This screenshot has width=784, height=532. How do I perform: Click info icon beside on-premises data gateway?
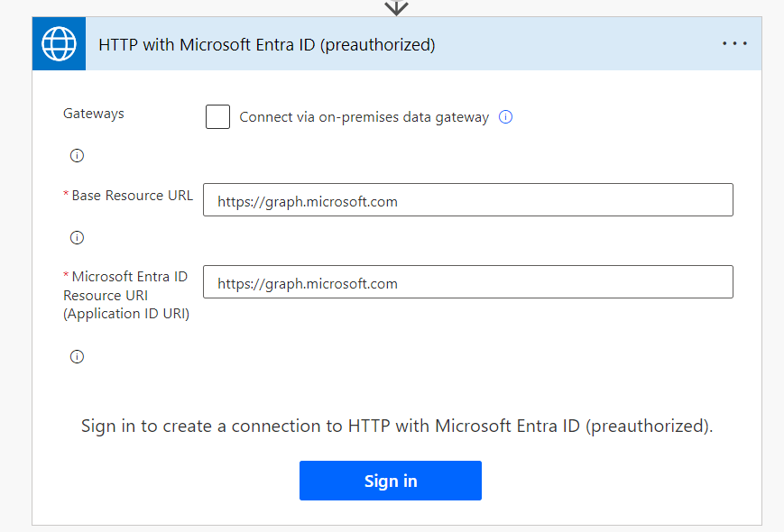[505, 117]
